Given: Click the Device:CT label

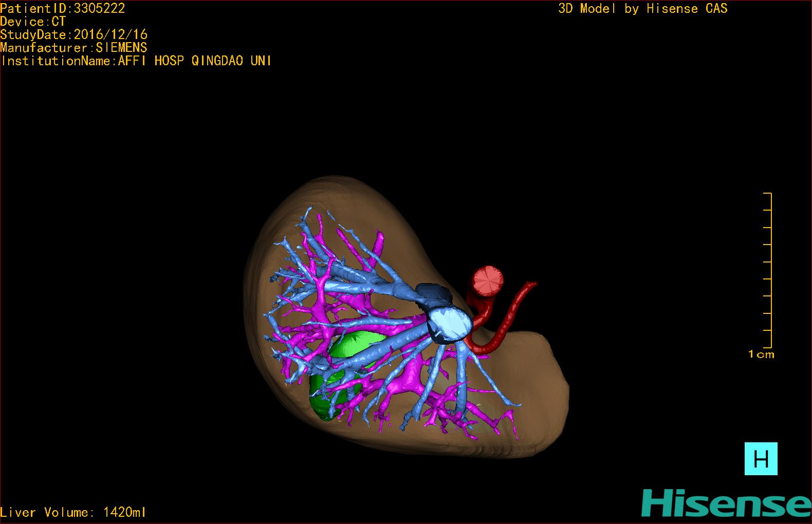Looking at the screenshot, I should (33, 22).
